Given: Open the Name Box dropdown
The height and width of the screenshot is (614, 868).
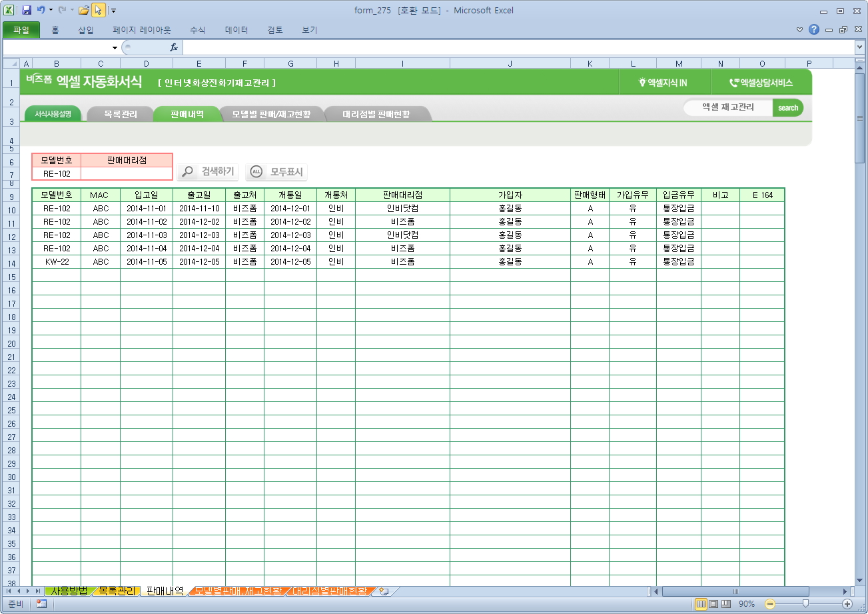Looking at the screenshot, I should pyautogui.click(x=115, y=48).
